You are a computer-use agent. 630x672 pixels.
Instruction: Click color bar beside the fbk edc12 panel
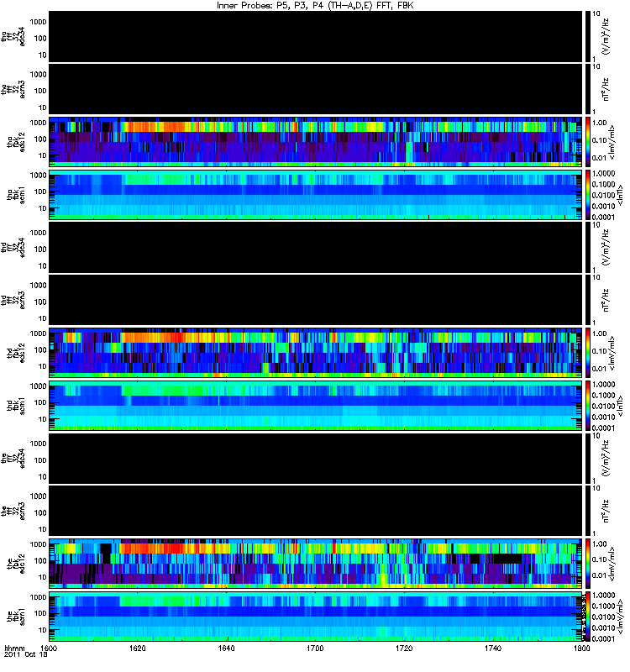(x=587, y=564)
